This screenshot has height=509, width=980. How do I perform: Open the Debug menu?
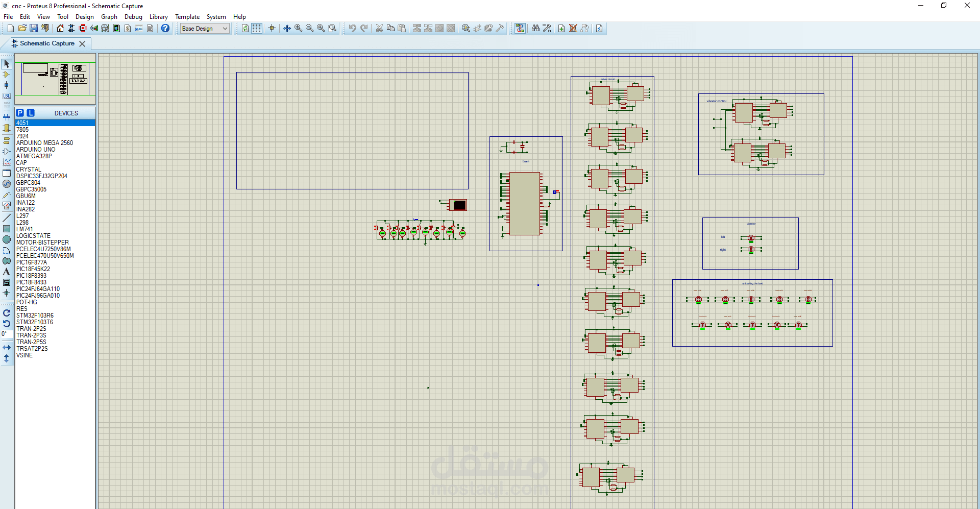pos(133,17)
